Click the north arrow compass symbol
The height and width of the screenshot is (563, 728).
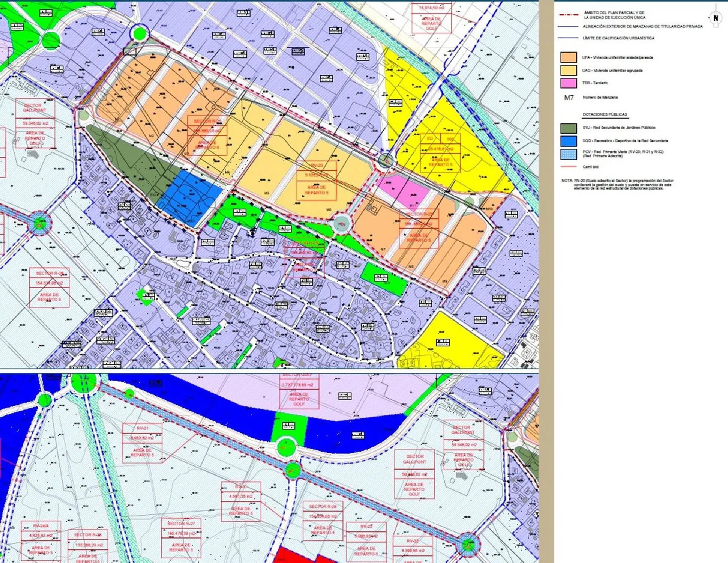716,18
